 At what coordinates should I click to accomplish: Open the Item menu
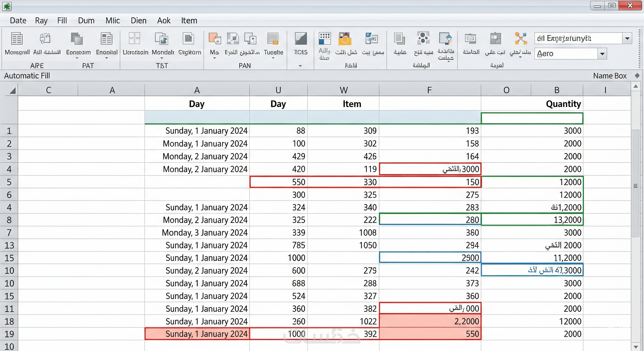tap(189, 21)
